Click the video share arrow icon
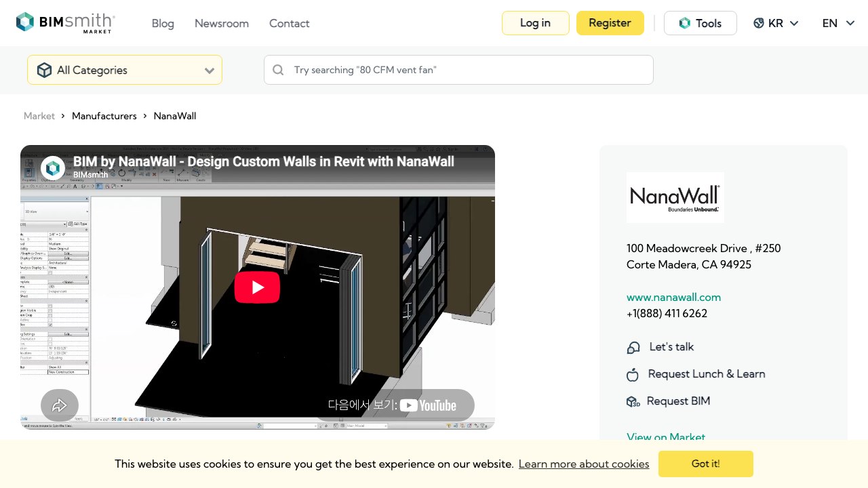This screenshot has height=488, width=868. tap(60, 405)
